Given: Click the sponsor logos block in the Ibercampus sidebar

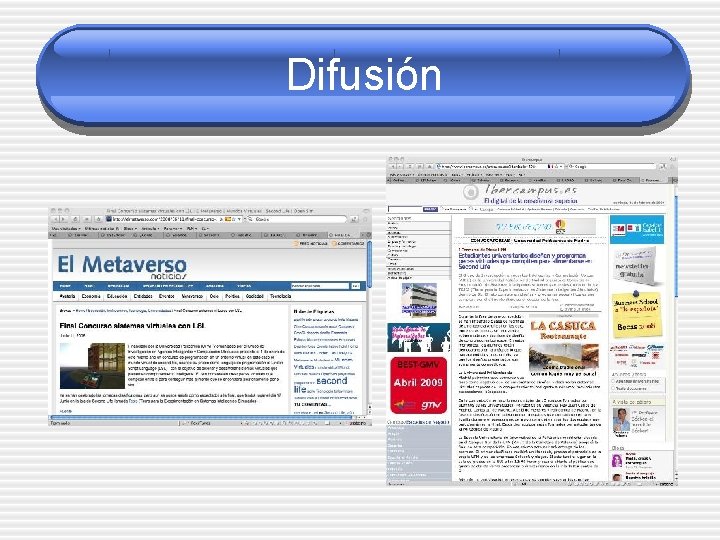Looking at the screenshot, I should 636,355.
